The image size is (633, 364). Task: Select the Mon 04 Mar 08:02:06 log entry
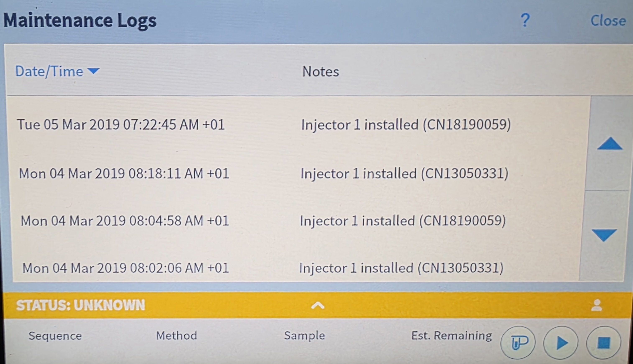(x=126, y=268)
